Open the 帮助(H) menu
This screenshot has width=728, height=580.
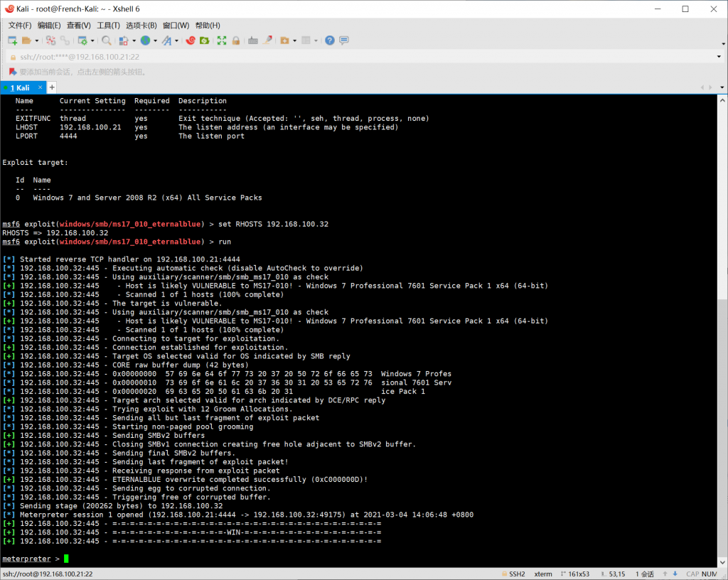point(208,26)
